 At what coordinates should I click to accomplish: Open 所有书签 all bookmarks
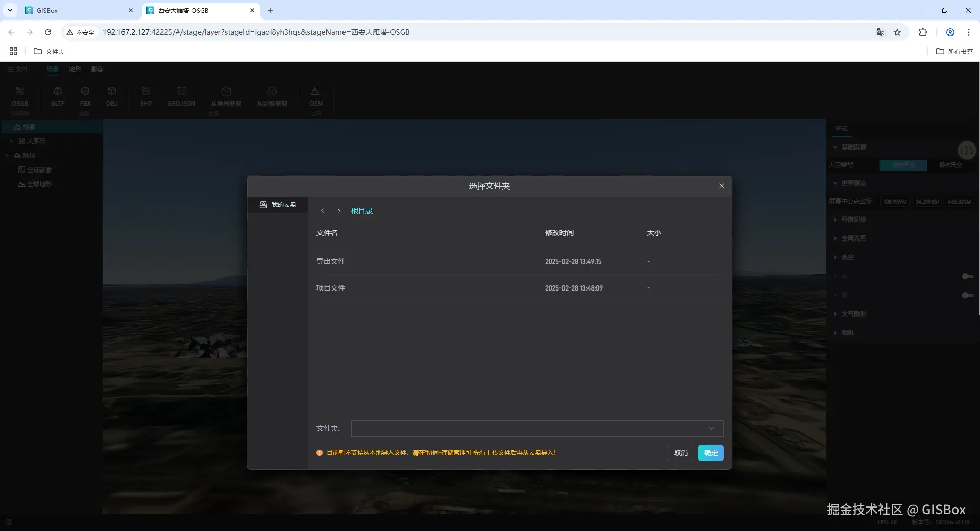pos(954,51)
